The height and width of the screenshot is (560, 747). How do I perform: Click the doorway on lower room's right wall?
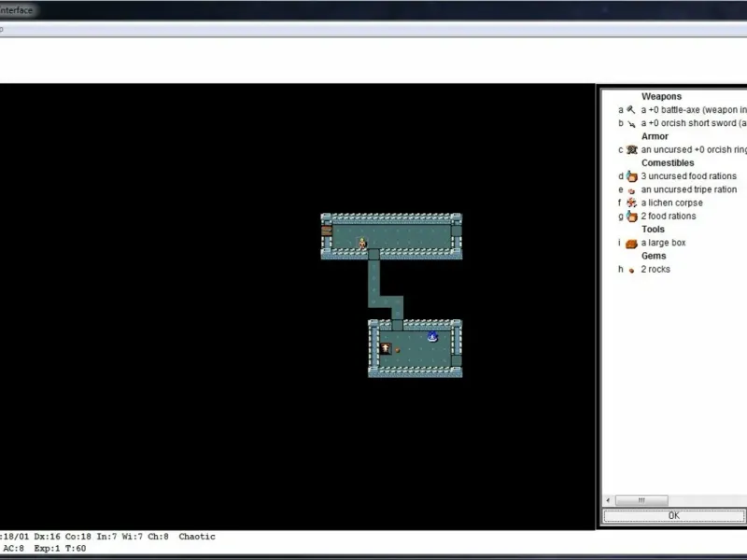point(457,360)
